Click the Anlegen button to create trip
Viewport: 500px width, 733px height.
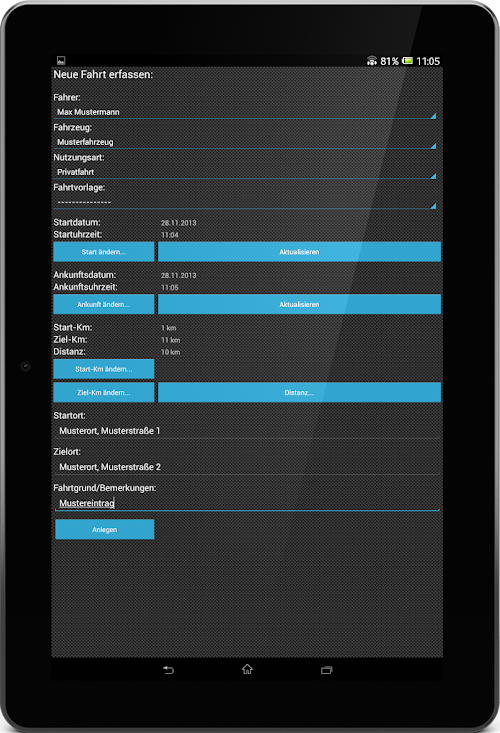click(105, 530)
